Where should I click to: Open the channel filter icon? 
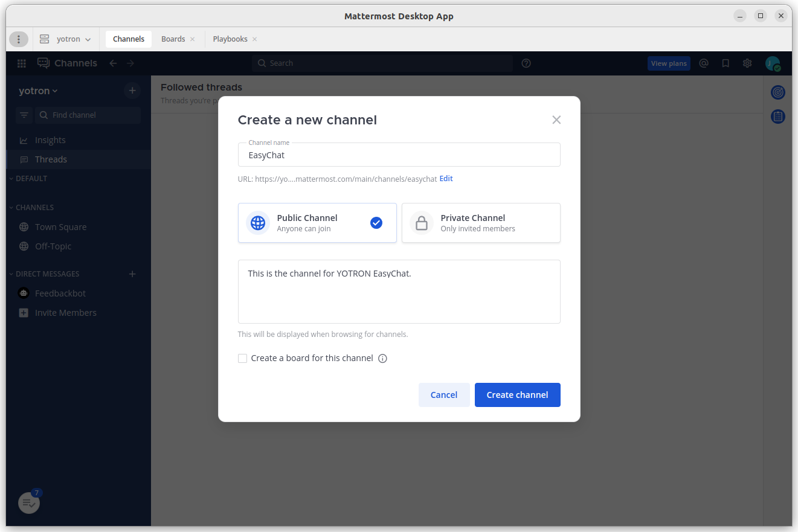[24, 115]
